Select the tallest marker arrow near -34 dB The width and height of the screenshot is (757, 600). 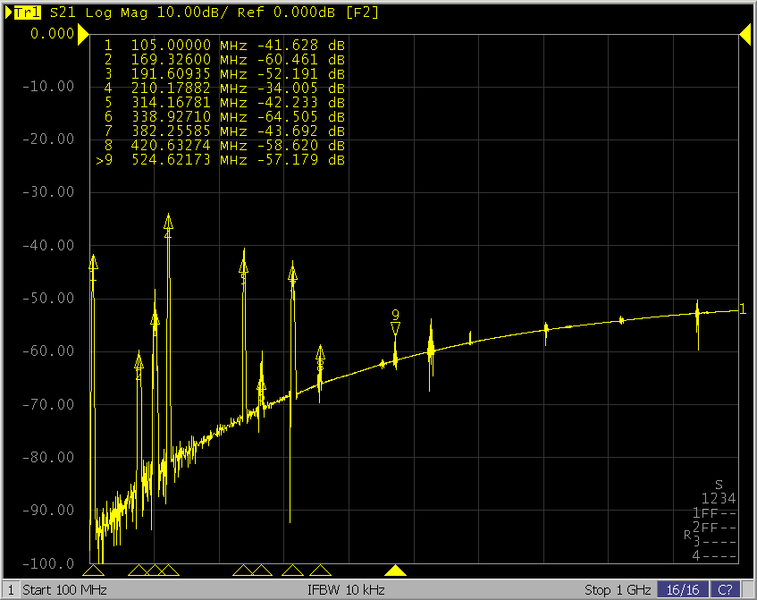coord(169,222)
